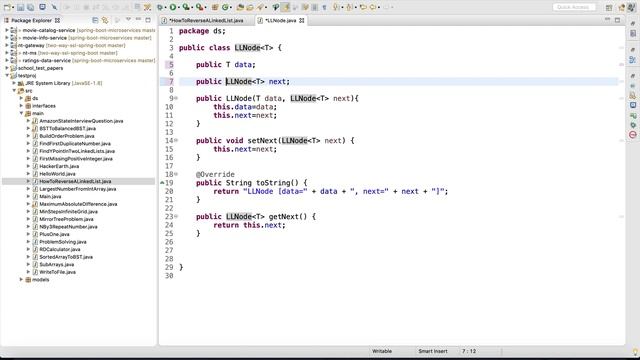Select WriteToFile.java in the tree
The height and width of the screenshot is (360, 640).
57,272
